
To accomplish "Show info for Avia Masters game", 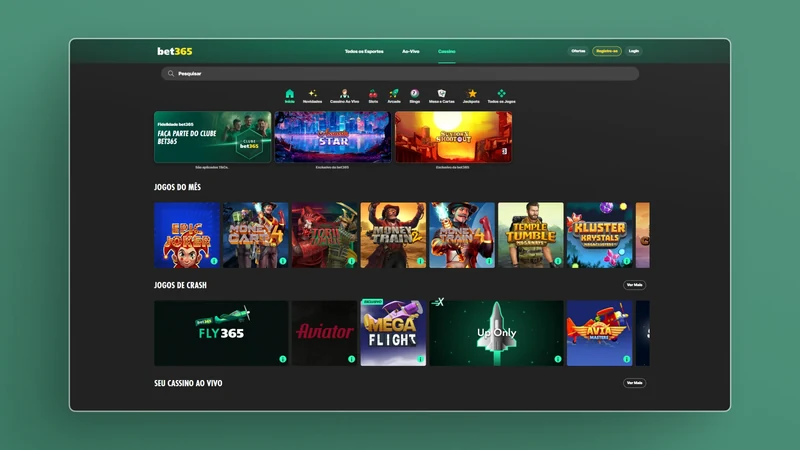I will tap(627, 359).
